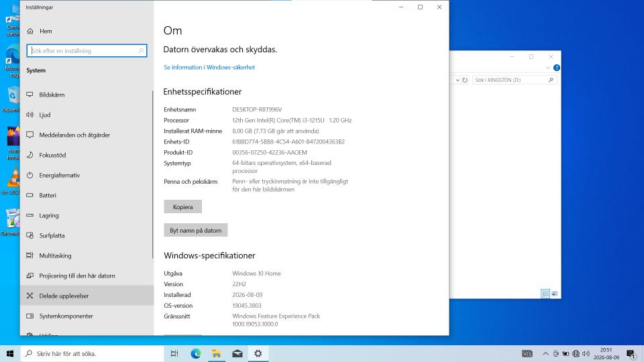
Task: Open Multitasking settings
Action: pos(87,255)
